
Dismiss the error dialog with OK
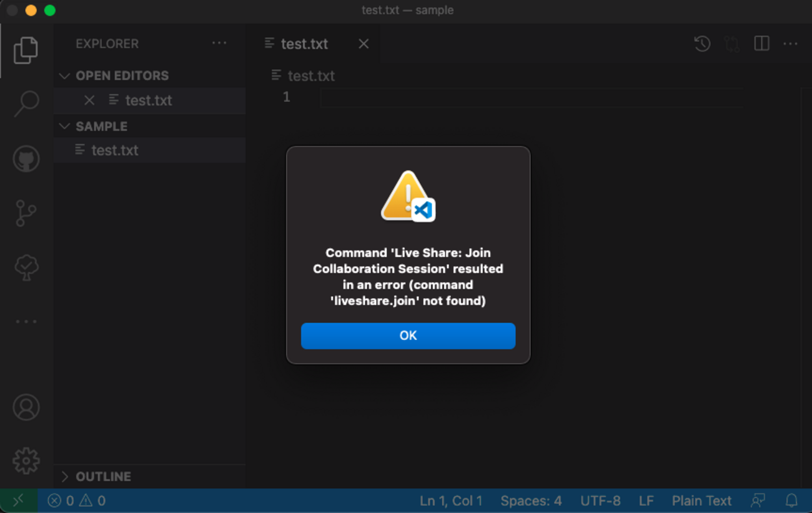click(408, 336)
